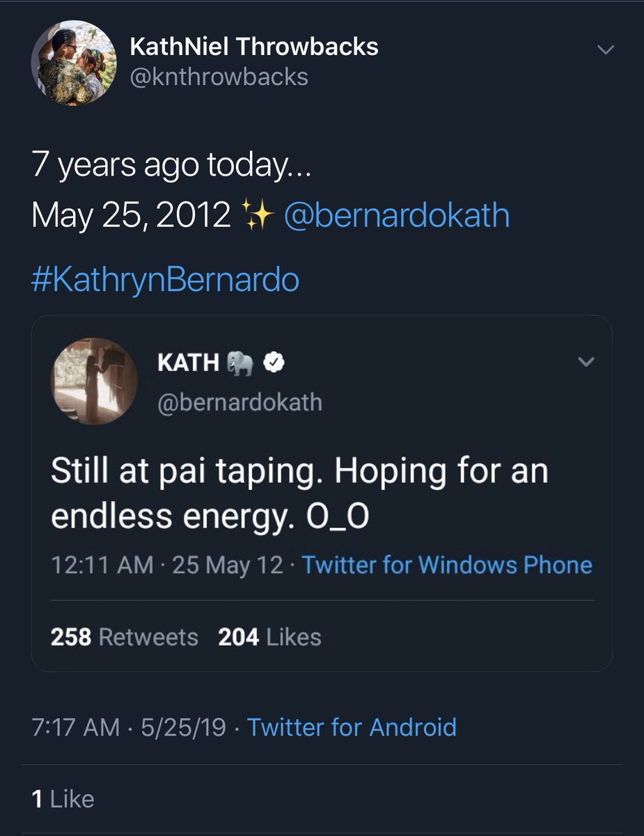Click the 7:17 AM · 5/25/19 timestamp

click(129, 727)
